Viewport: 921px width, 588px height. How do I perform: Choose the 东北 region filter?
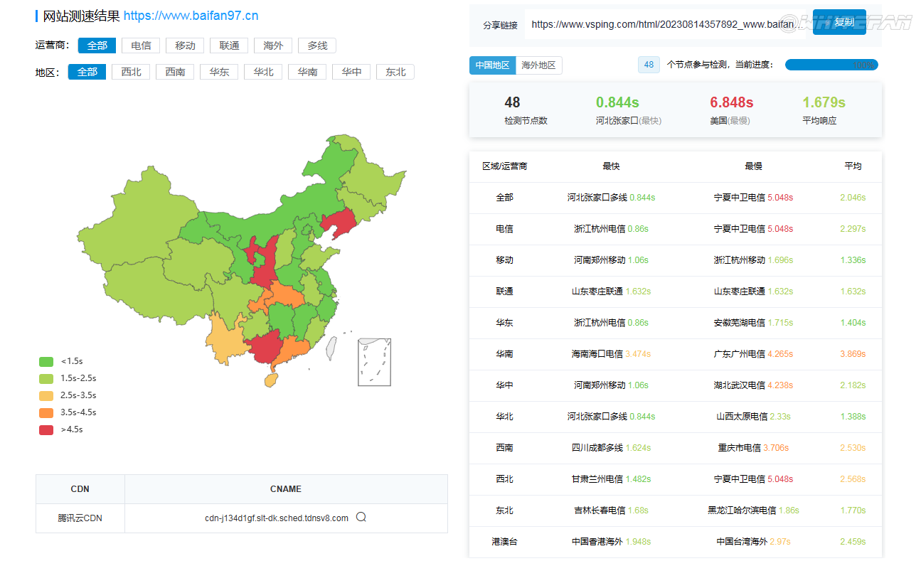pyautogui.click(x=395, y=72)
